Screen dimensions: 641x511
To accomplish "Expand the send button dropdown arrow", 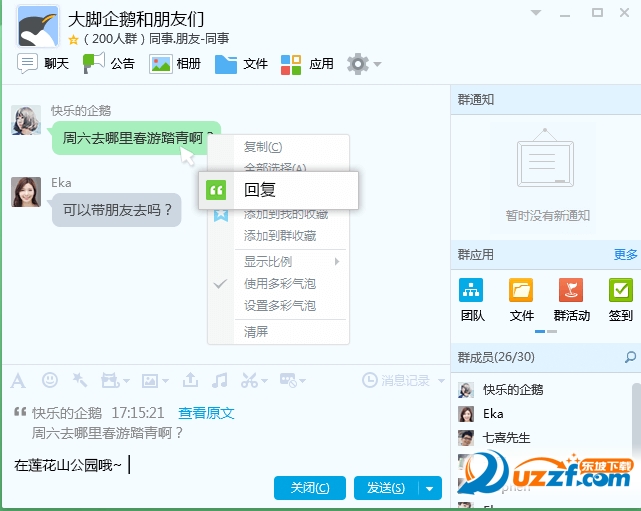I will pos(430,488).
